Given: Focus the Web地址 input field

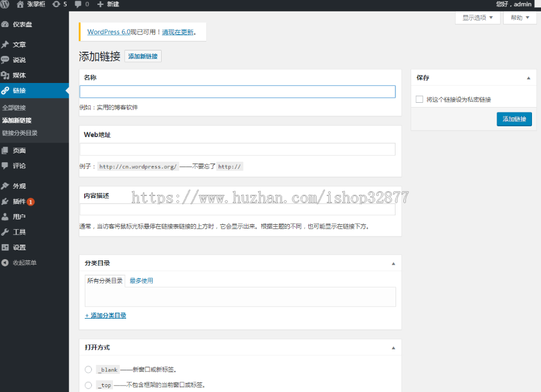Looking at the screenshot, I should [x=237, y=150].
